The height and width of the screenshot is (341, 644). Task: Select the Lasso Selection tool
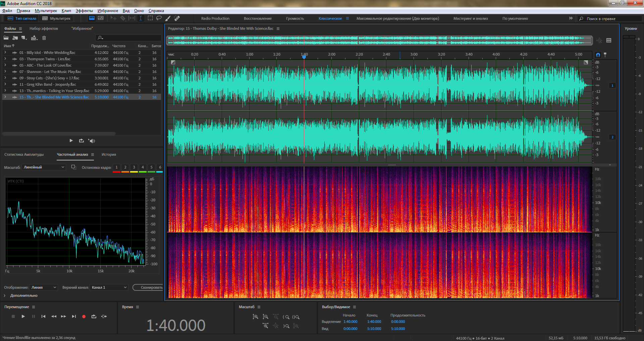pos(159,18)
